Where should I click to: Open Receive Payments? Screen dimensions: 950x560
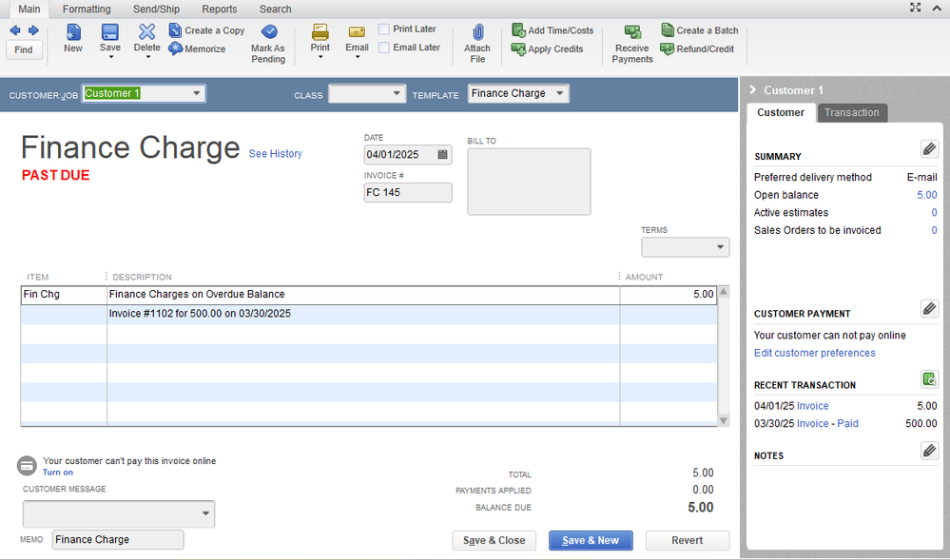(632, 44)
